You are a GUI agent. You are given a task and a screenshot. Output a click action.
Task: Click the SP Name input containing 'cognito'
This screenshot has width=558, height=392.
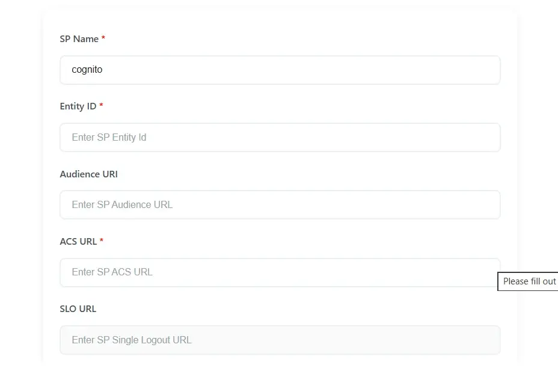(280, 70)
